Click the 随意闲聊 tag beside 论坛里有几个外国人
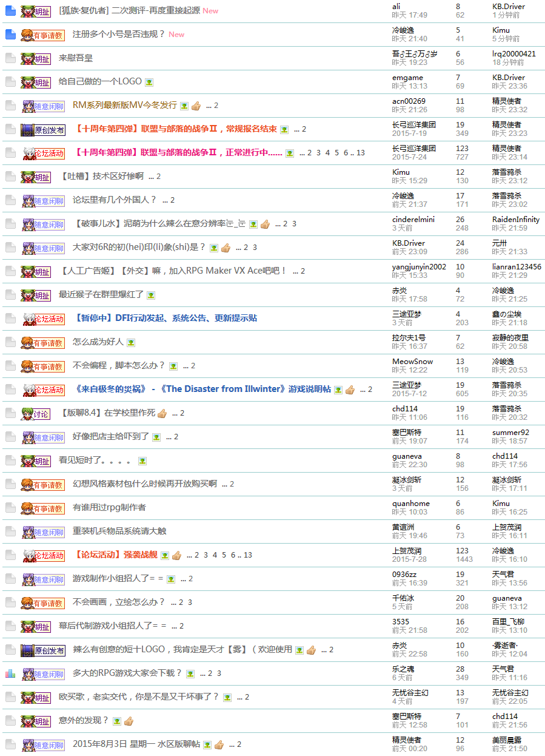This screenshot has width=545, height=756. (x=43, y=201)
